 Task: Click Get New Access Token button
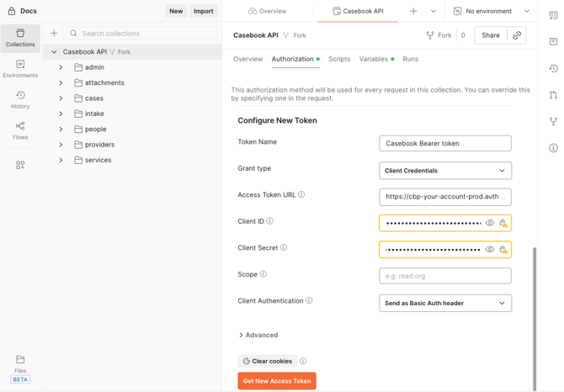(277, 381)
